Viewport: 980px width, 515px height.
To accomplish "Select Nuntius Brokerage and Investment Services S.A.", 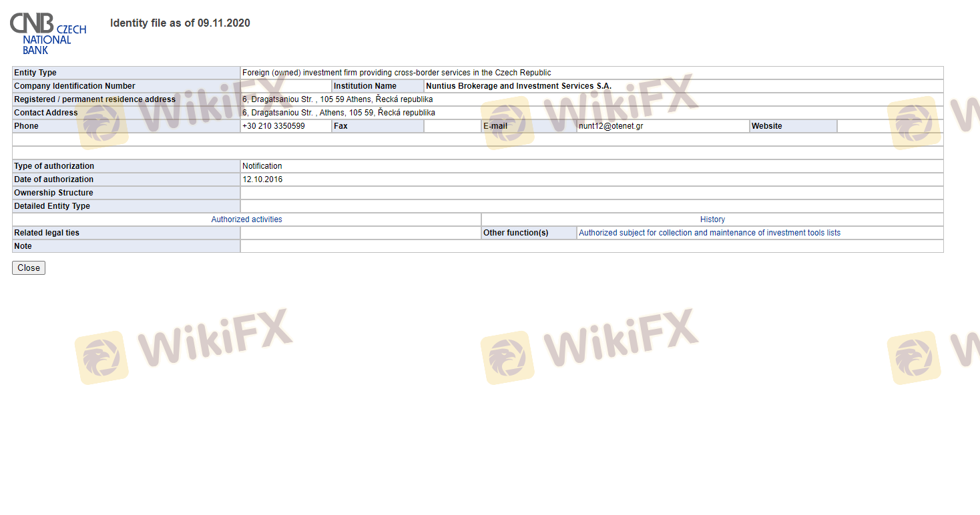I will pyautogui.click(x=519, y=86).
